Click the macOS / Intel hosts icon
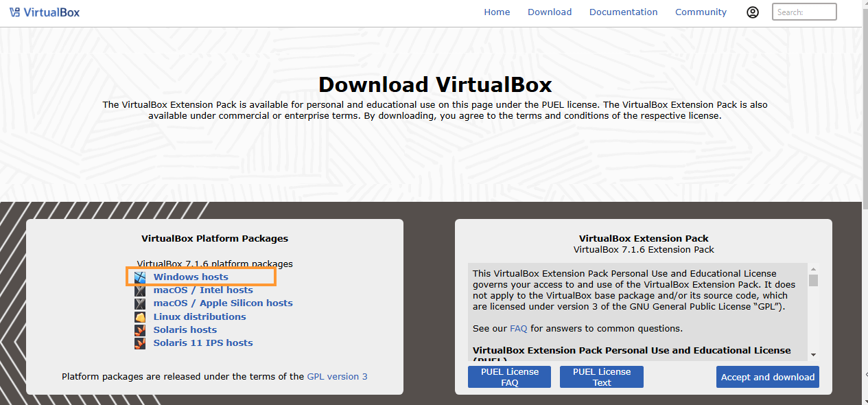 [140, 290]
